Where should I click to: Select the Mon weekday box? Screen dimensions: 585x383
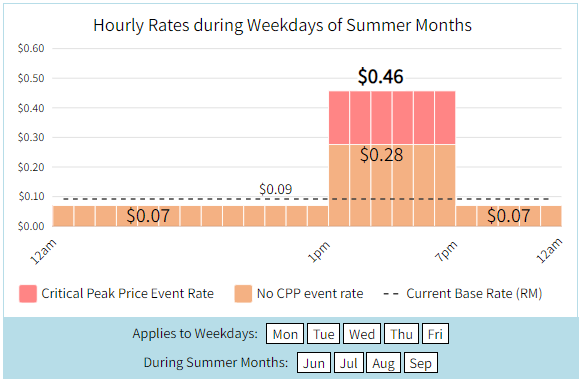coord(285,334)
